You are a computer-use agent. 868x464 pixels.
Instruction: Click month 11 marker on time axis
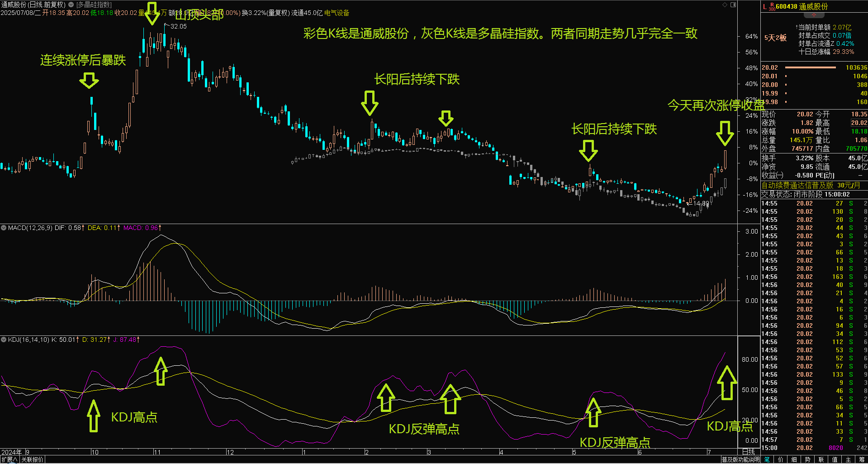pos(157,452)
